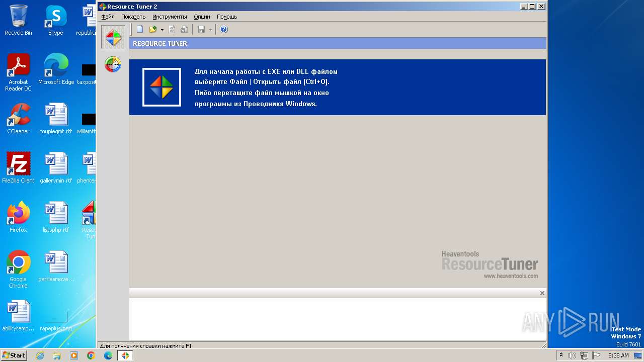Launch Firefox from the desktop
The image size is (644, 362).
(18, 217)
